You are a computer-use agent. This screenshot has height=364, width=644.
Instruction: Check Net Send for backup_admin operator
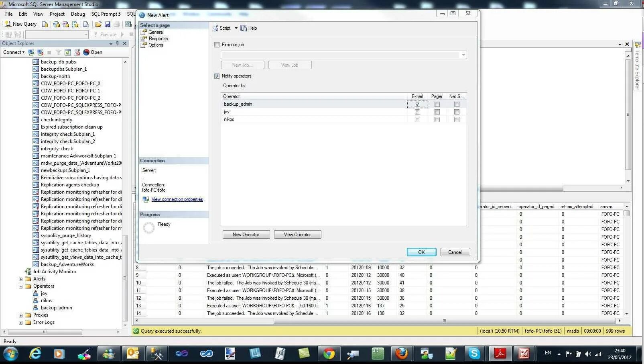457,104
